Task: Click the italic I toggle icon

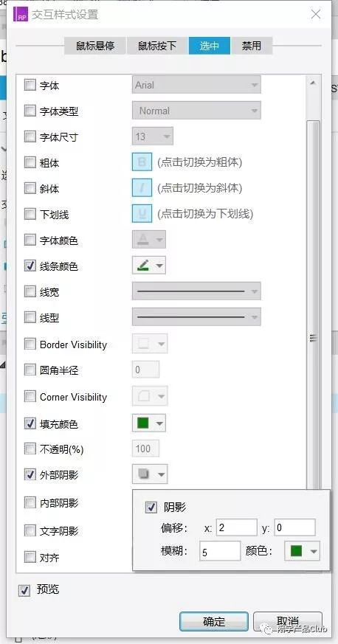Action: 142,188
